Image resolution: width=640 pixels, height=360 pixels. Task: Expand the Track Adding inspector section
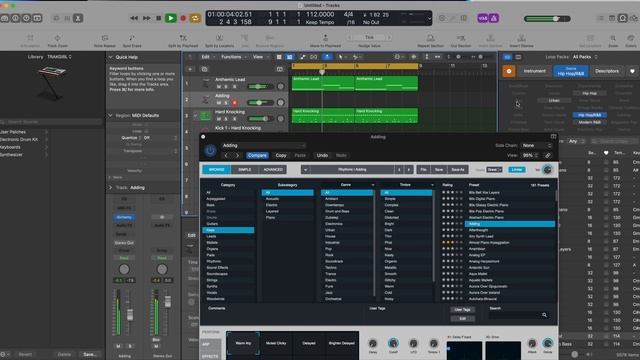[x=111, y=187]
